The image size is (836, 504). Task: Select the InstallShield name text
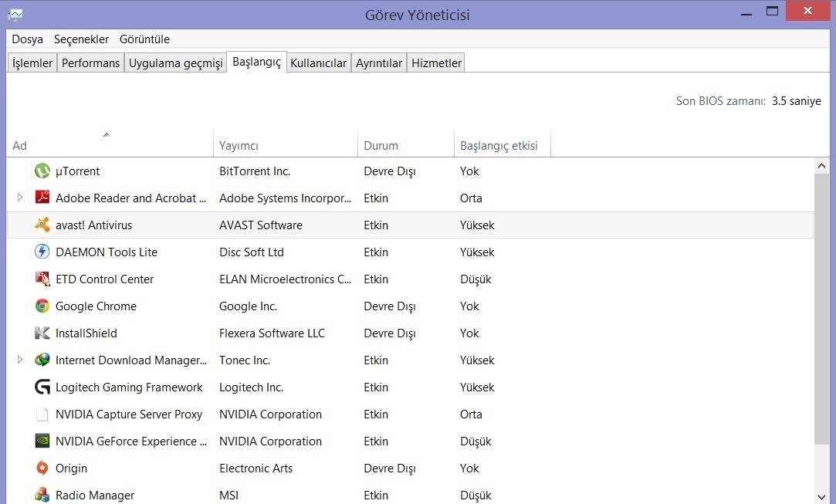point(86,333)
